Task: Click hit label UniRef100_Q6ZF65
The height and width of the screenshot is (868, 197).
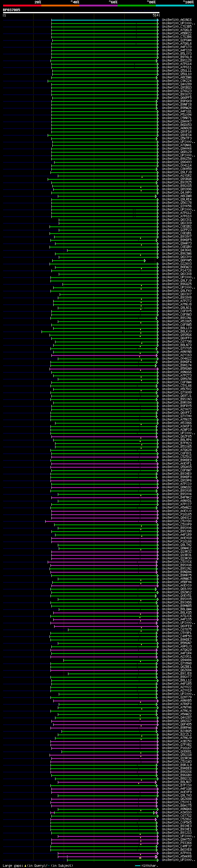Action: click(176, 436)
